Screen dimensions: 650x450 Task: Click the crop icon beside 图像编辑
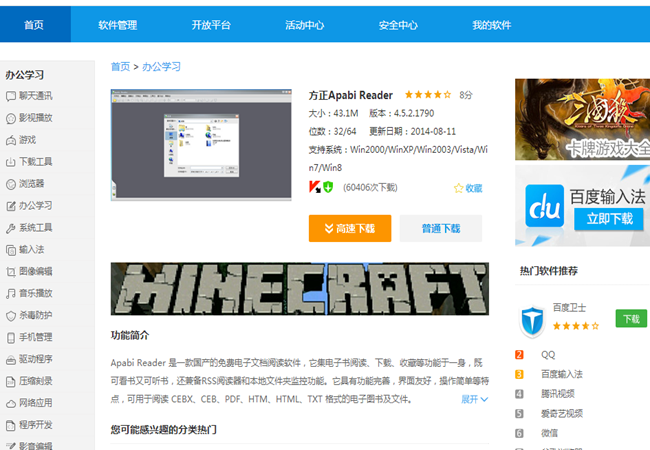(x=11, y=272)
